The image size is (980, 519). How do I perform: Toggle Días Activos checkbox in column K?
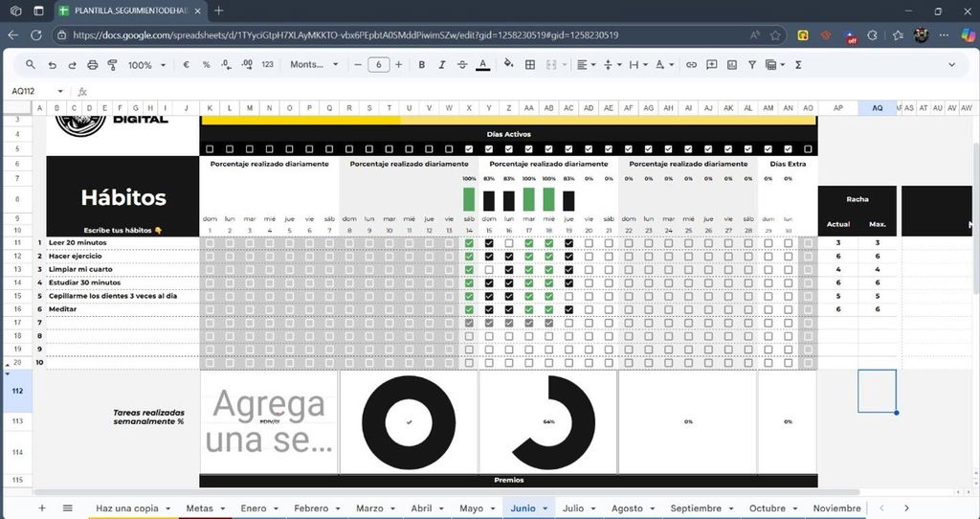click(210, 148)
